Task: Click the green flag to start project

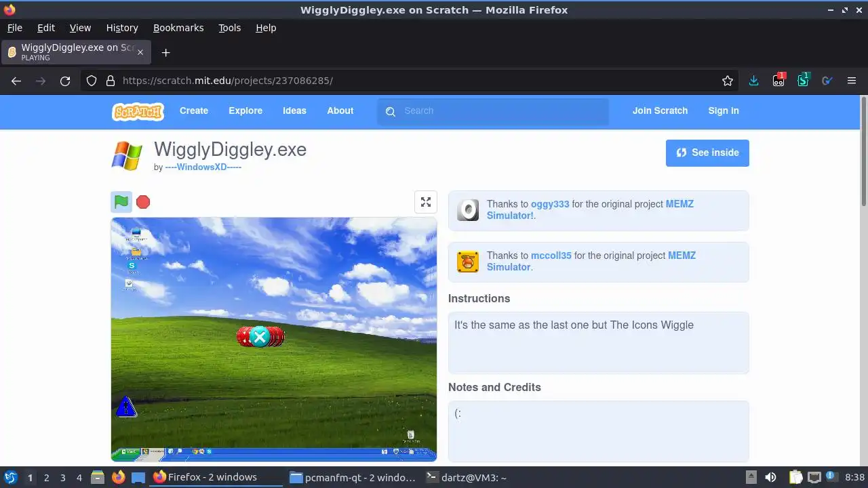Action: tap(121, 202)
